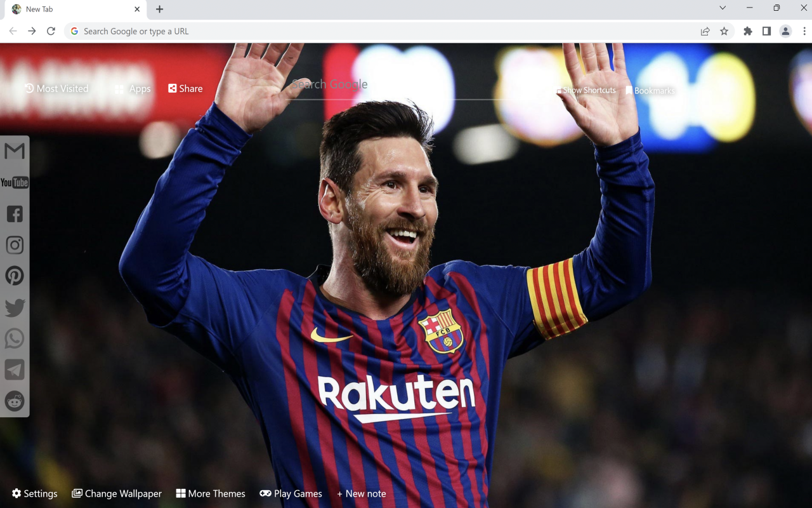Screen dimensions: 812x508
Task: Share this page via address bar icon
Action: [705, 31]
